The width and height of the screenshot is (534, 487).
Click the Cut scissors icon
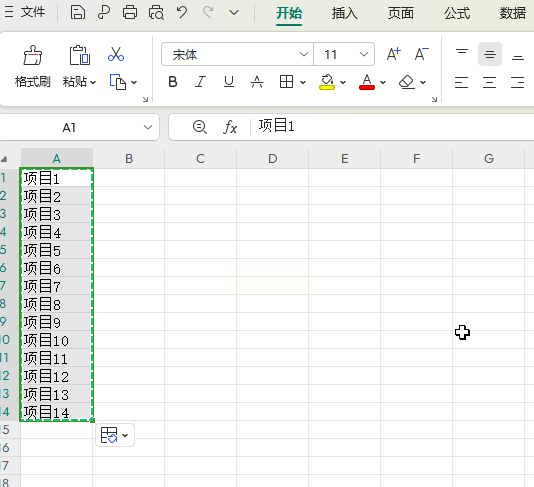(x=116, y=54)
